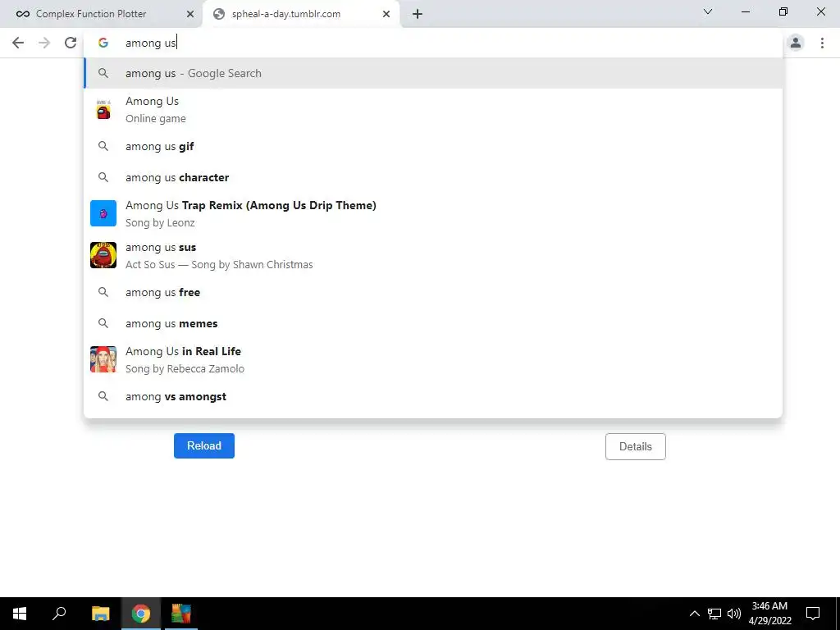This screenshot has width=840, height=630.
Task: Choose the among us character suggestion
Action: 433,177
